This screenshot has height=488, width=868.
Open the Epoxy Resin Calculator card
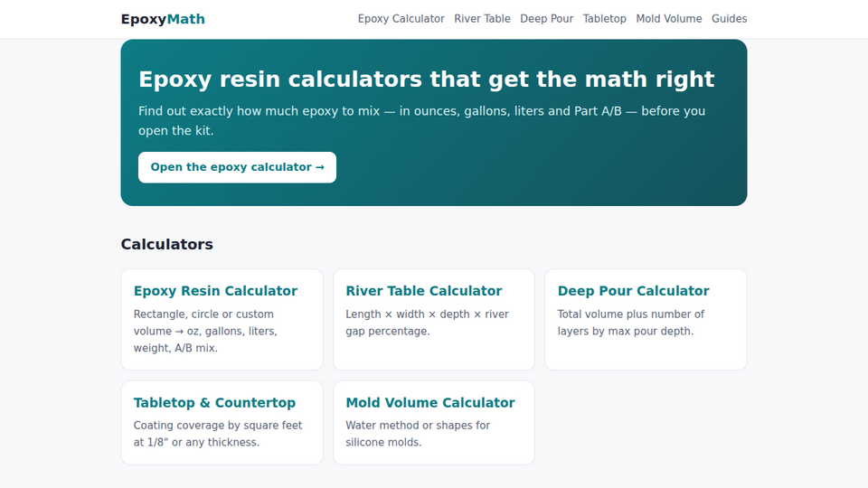[222, 320]
